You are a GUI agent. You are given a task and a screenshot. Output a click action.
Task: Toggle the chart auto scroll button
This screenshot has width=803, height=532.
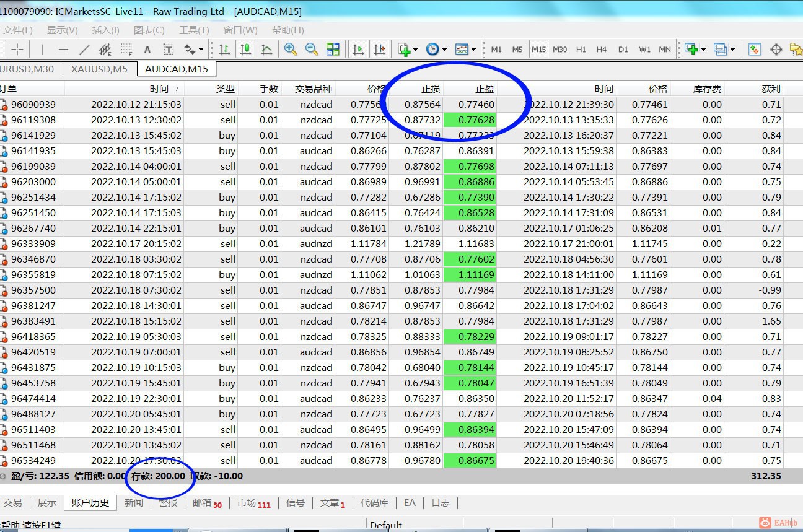[358, 50]
